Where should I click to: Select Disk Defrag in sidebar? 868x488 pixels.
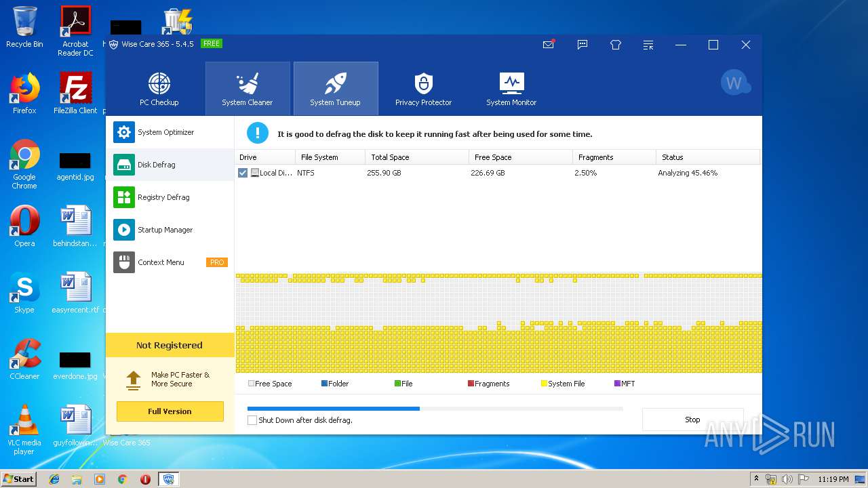point(170,165)
